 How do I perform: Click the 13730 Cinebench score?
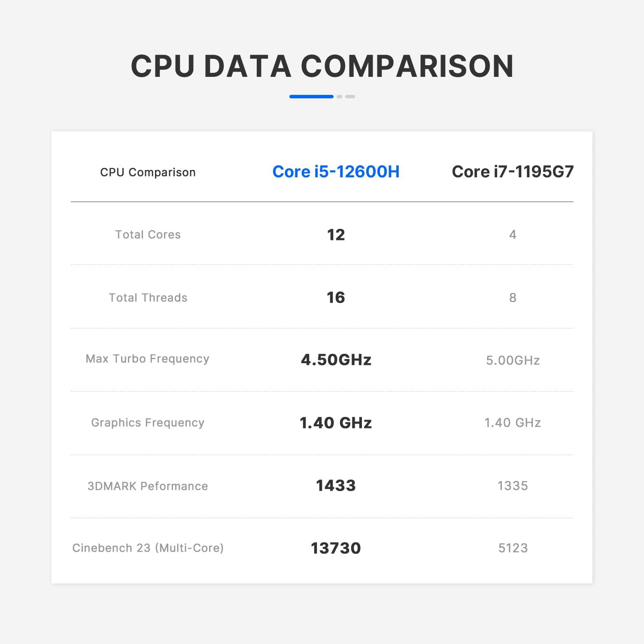[x=336, y=548]
